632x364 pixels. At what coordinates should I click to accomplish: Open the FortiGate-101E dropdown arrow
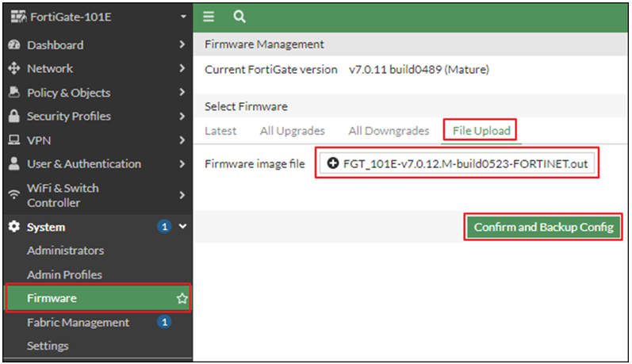(x=183, y=17)
